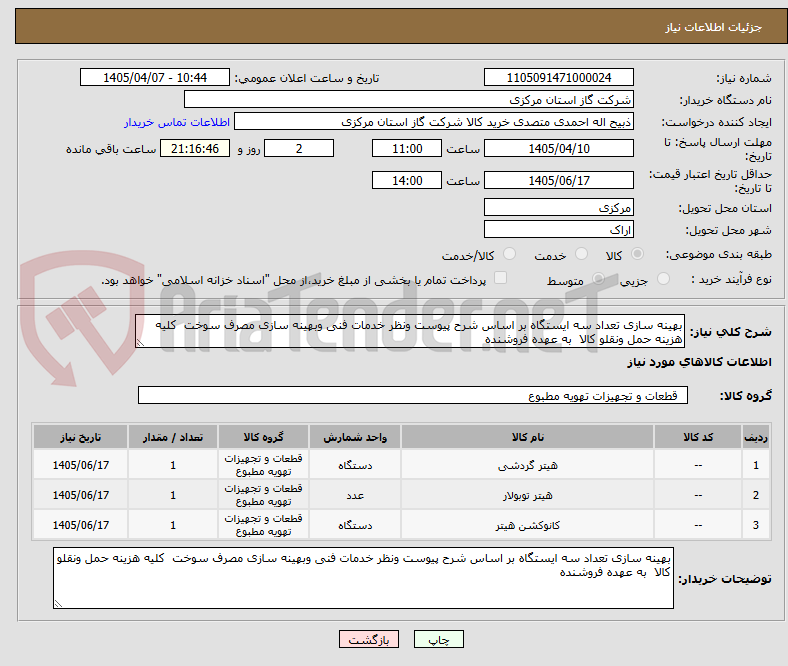Select the کالا/خدمت radio button
The image size is (788, 666).
510,254
